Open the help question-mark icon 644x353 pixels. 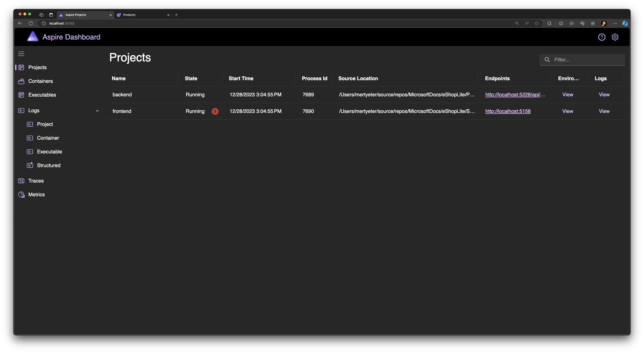coord(602,37)
